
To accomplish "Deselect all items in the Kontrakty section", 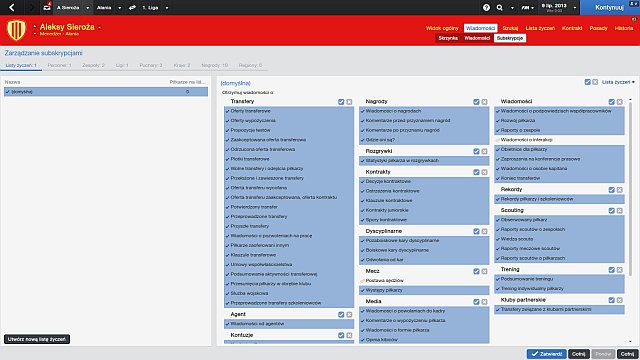I will (484, 172).
